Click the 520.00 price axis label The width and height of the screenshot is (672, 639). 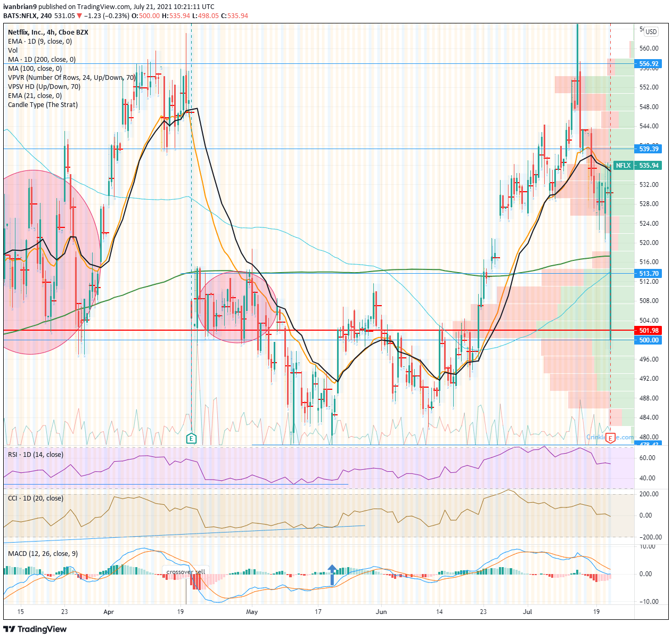pyautogui.click(x=649, y=242)
